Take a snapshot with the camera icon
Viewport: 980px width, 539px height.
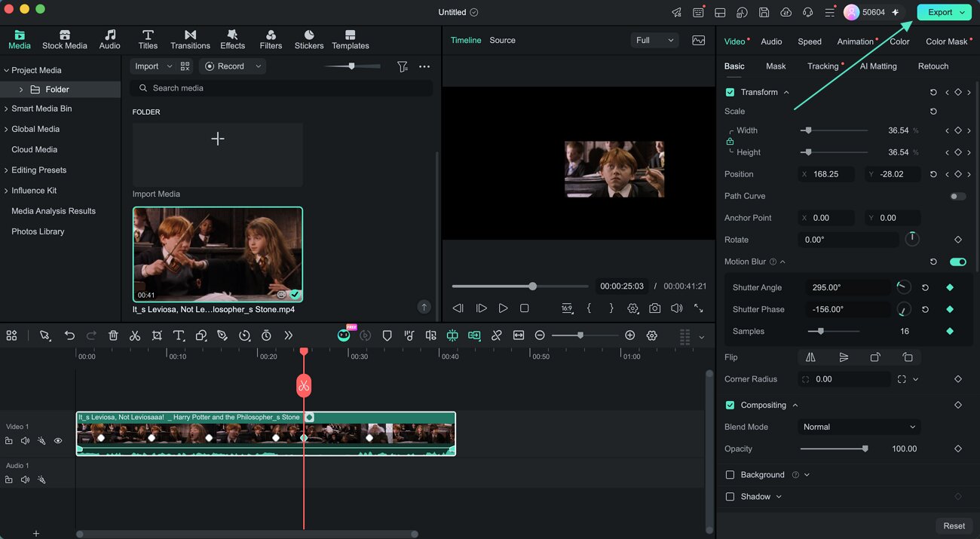654,308
